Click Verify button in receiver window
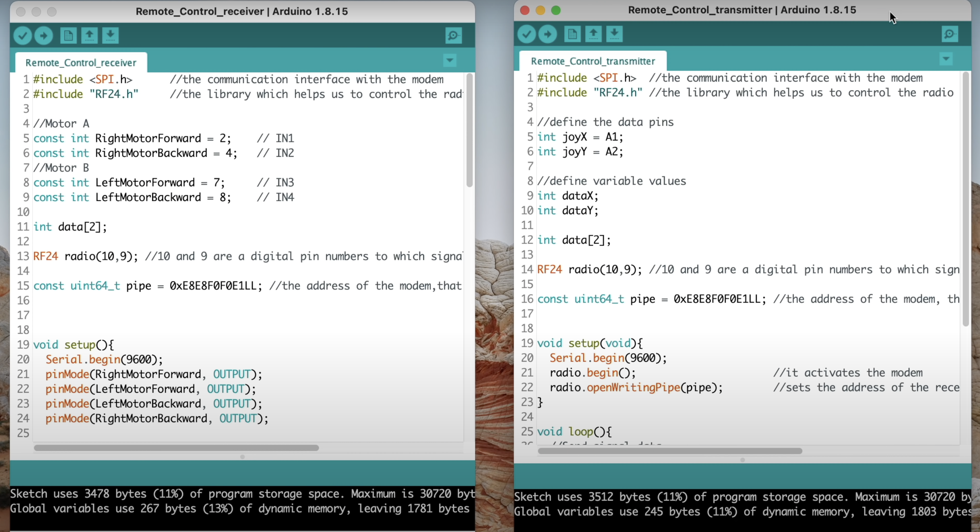980x532 pixels. pyautogui.click(x=22, y=36)
